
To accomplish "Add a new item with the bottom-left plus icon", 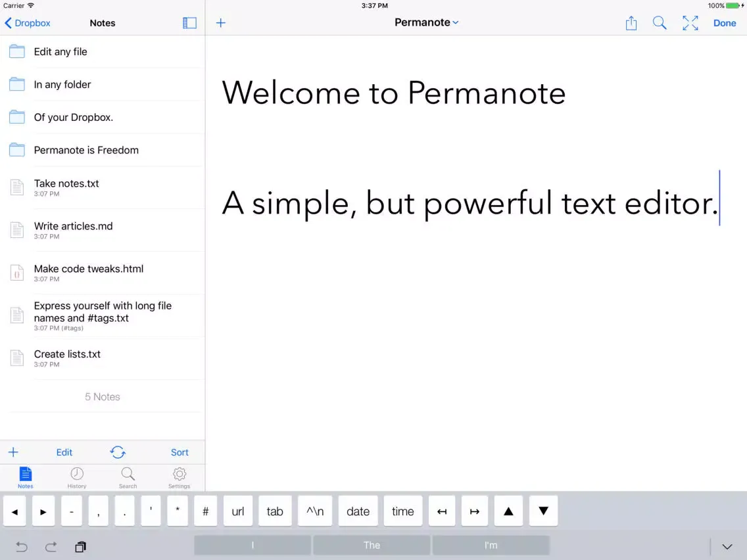I will point(13,452).
